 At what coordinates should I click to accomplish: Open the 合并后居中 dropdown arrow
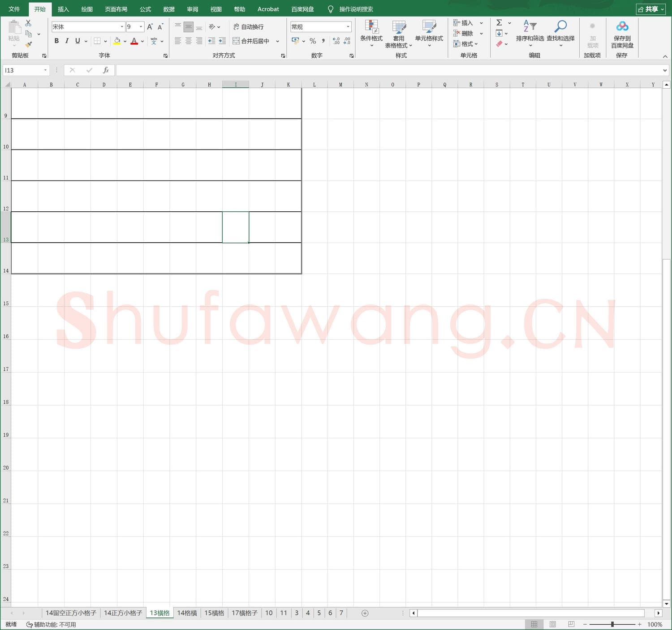click(278, 41)
